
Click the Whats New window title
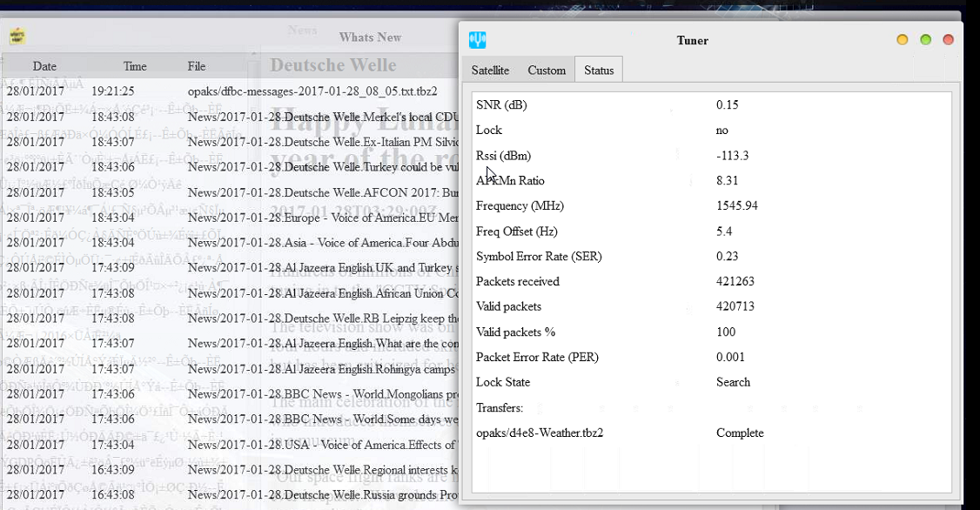click(x=370, y=37)
